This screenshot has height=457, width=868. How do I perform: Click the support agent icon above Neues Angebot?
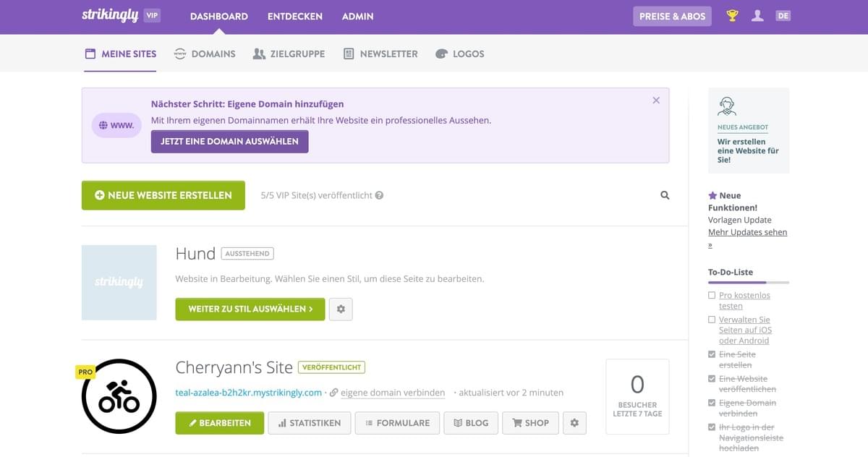pos(727,107)
